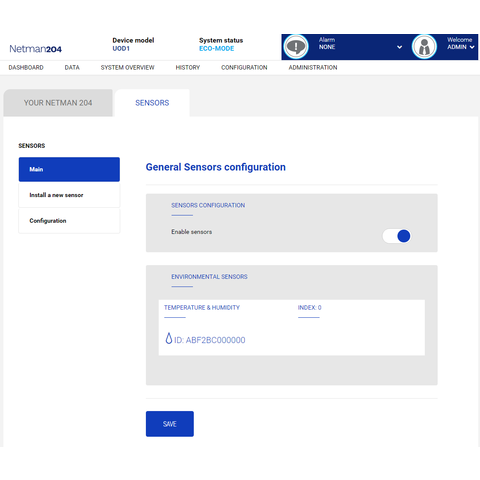The image size is (480, 480).
Task: Click the admin user avatar icon
Action: point(424,47)
